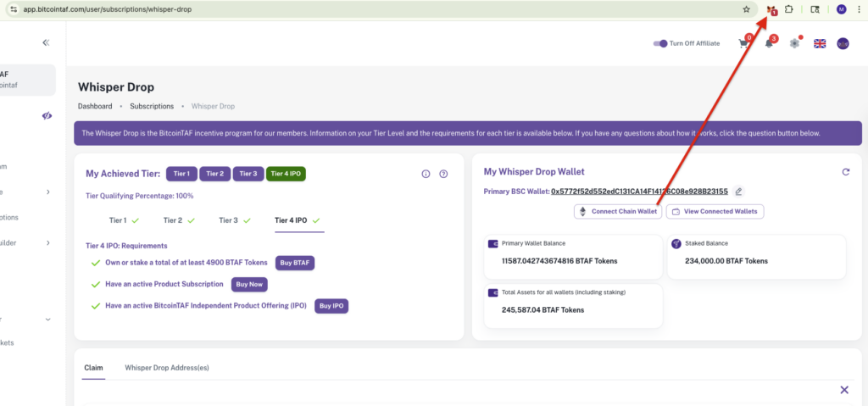Edit the Primary BSC Wallet address

tap(738, 192)
